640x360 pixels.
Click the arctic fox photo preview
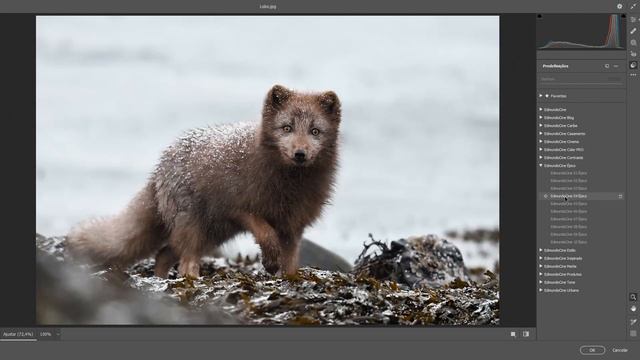[267, 170]
